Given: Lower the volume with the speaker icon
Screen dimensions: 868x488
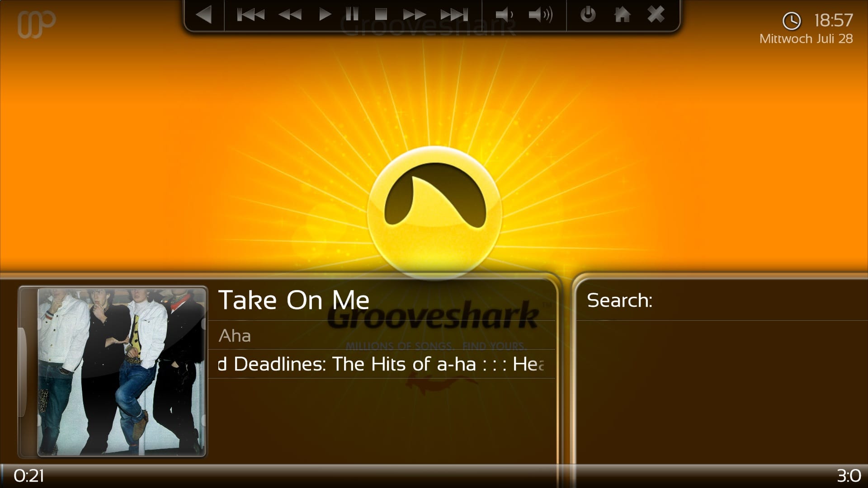Looking at the screenshot, I should [x=504, y=15].
